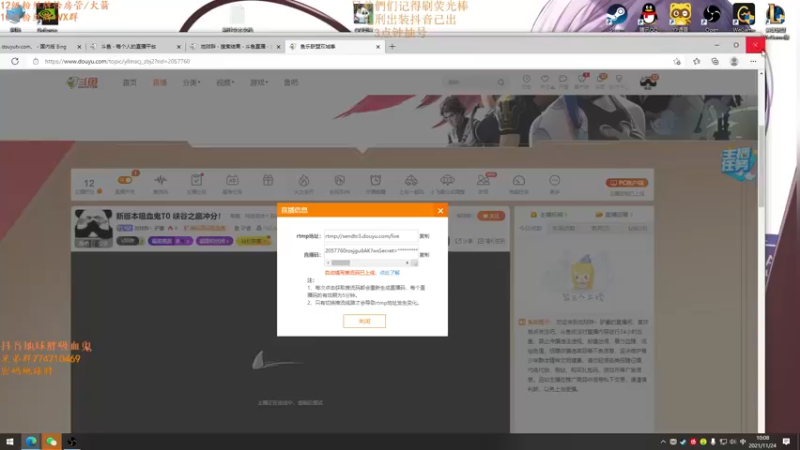
Task: Click the orange 关注 follow button
Action: pyautogui.click(x=491, y=216)
